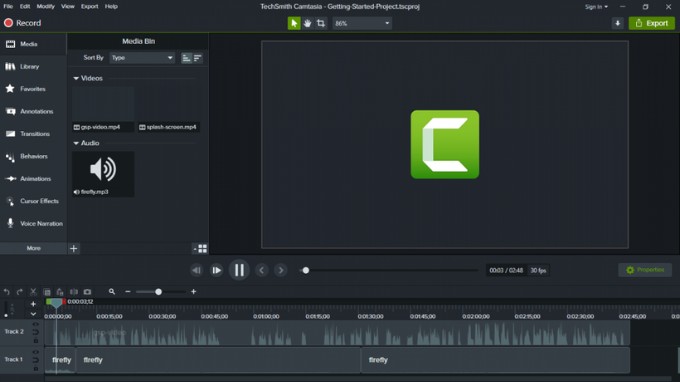Click the red Record button
Viewport: 680px width, 382px height.
click(x=23, y=23)
